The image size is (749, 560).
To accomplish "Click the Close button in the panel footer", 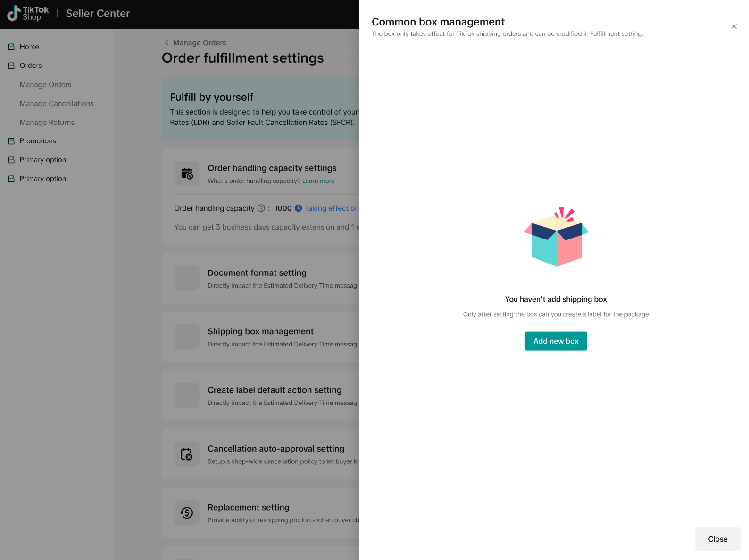I will 717,539.
